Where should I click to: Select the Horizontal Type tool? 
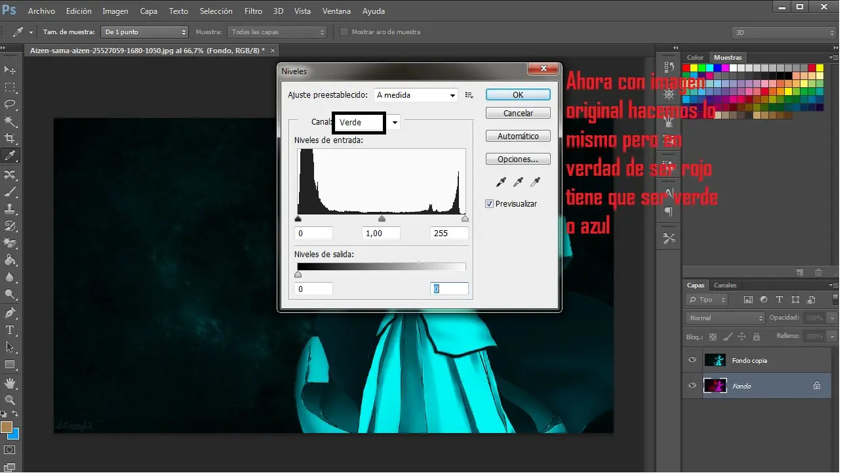10,330
